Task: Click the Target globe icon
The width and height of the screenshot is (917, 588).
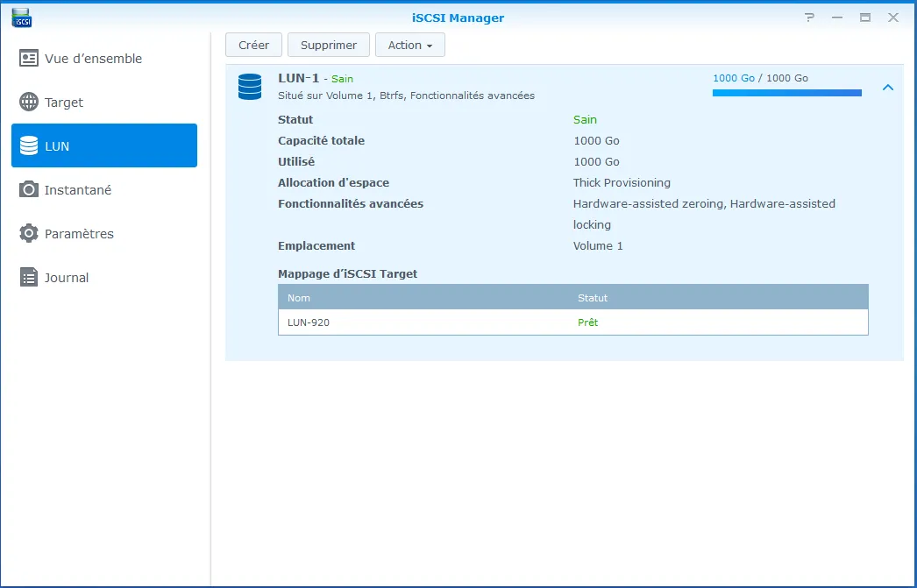Action: [x=29, y=103]
